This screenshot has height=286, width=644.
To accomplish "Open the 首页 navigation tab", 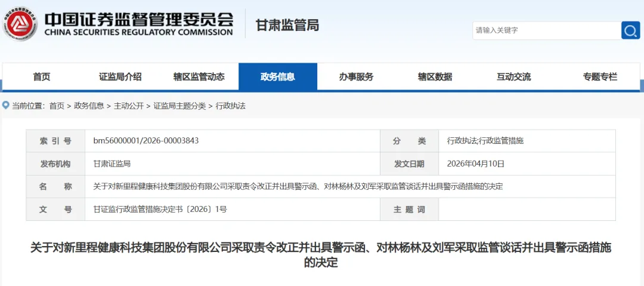I will point(42,76).
